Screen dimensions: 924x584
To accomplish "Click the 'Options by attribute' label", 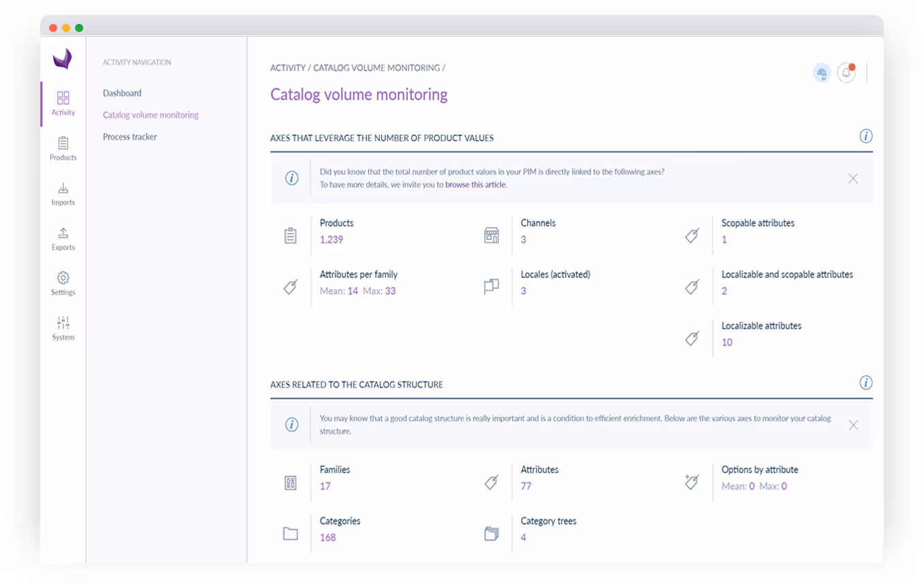I will click(x=760, y=470).
